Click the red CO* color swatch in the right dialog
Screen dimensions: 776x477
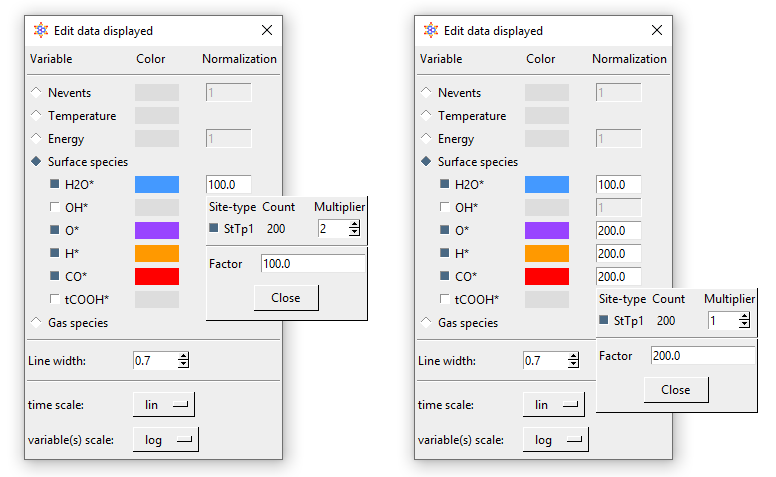[546, 276]
